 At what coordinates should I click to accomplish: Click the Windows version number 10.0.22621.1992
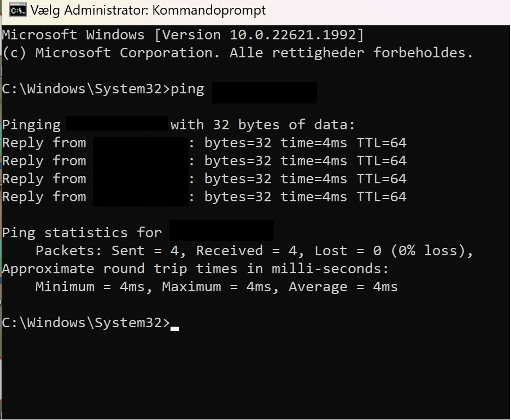click(x=293, y=35)
